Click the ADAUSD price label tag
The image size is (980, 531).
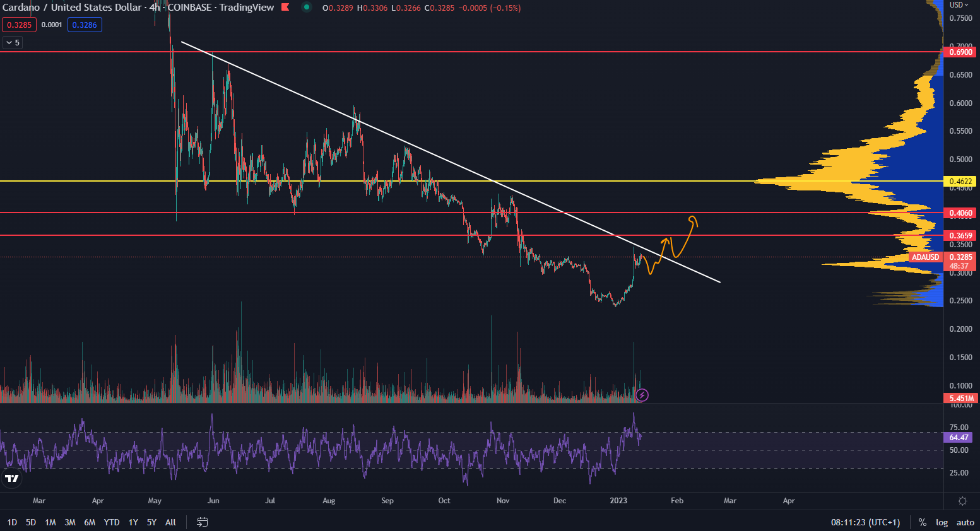coord(926,257)
